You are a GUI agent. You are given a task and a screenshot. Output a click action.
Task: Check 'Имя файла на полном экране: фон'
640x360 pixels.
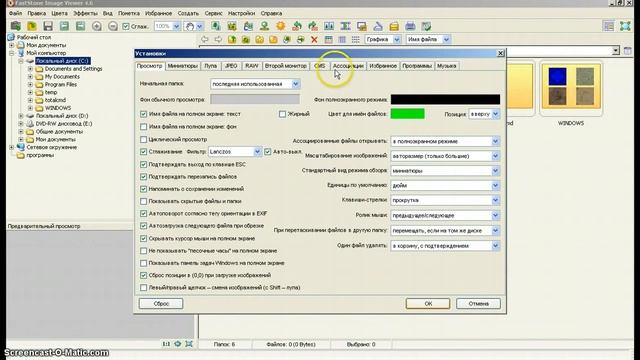tap(143, 127)
